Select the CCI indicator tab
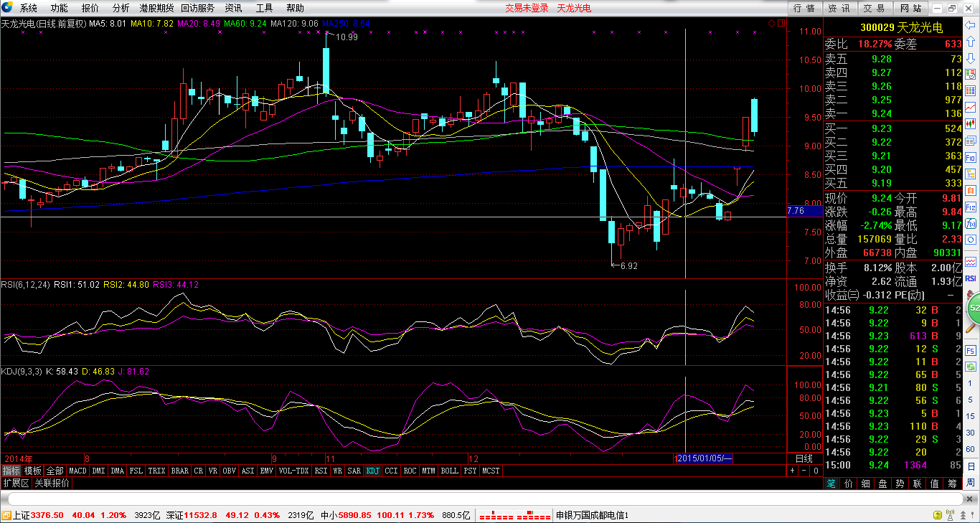 pyautogui.click(x=391, y=471)
